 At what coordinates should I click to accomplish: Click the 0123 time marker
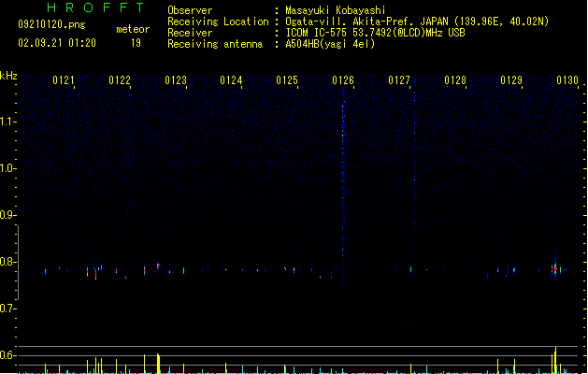(176, 80)
